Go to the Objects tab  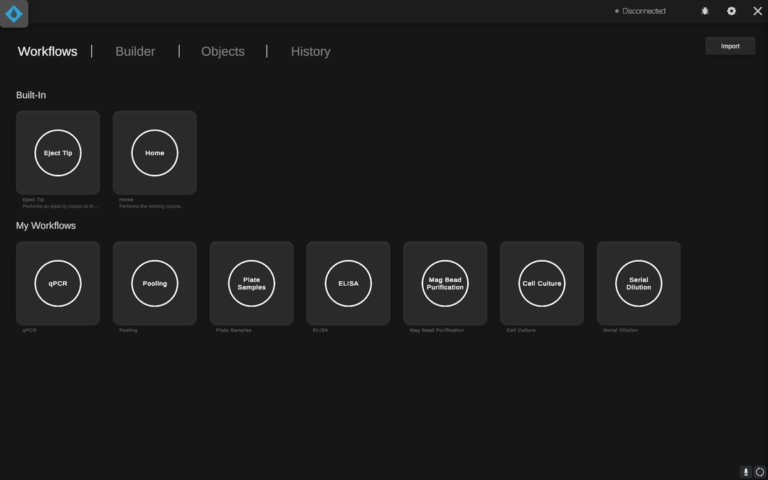(x=222, y=51)
